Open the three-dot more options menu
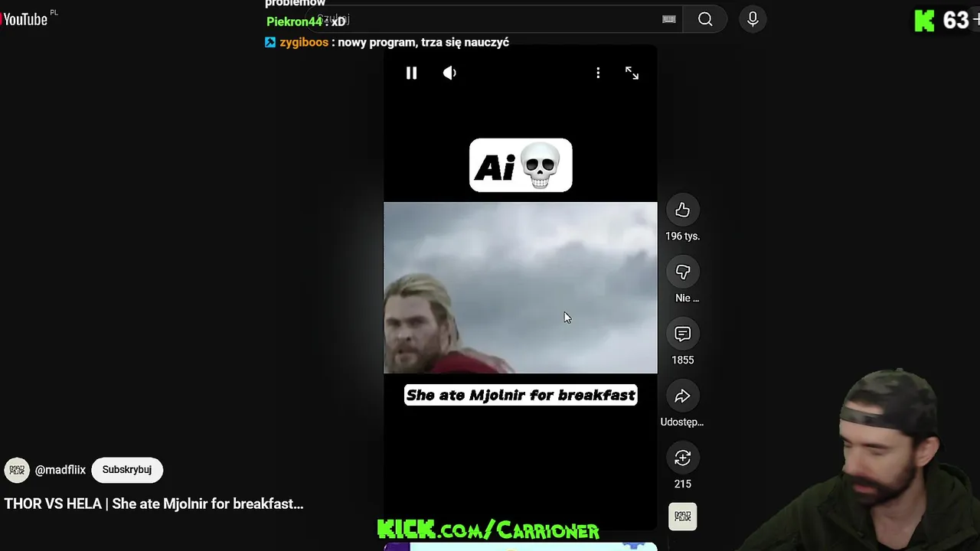980x551 pixels. [598, 73]
